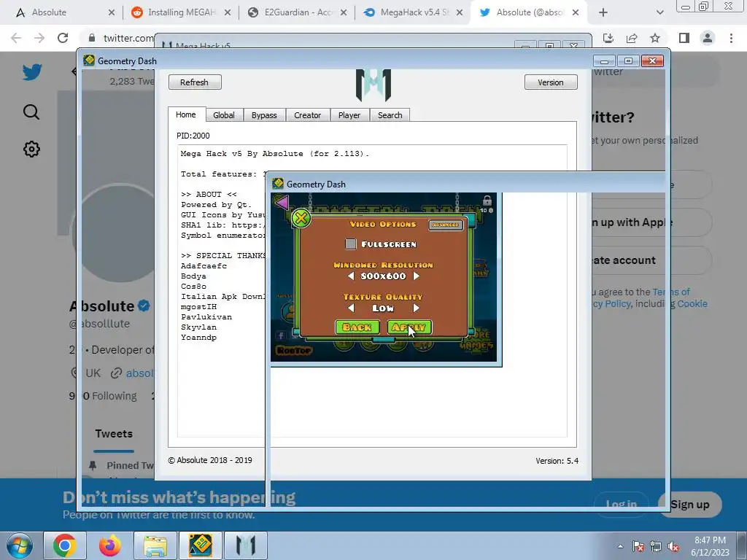Select previous windowed resolution arrow
This screenshot has width=747, height=560.
pos(351,276)
